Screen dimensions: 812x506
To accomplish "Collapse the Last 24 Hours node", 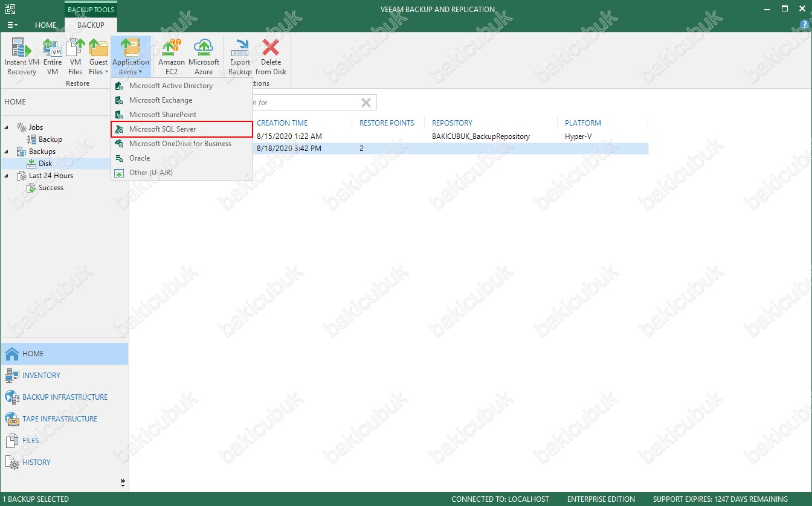I will coord(7,176).
